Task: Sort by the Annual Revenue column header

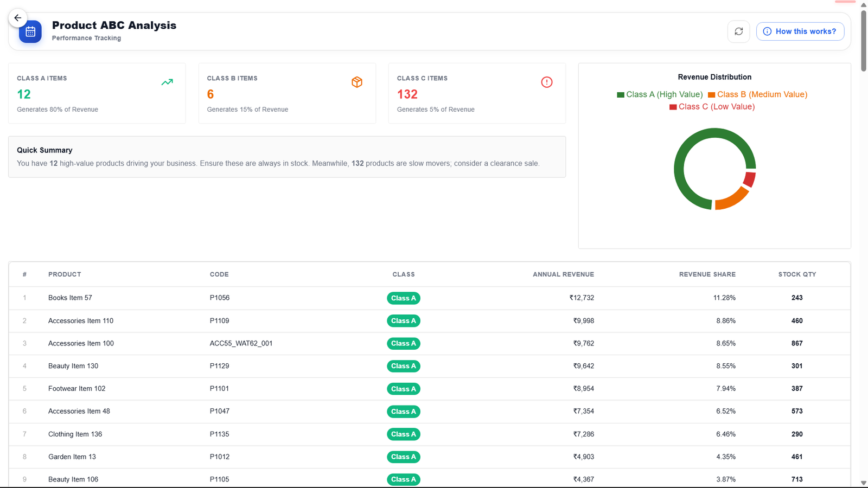Action: point(563,274)
